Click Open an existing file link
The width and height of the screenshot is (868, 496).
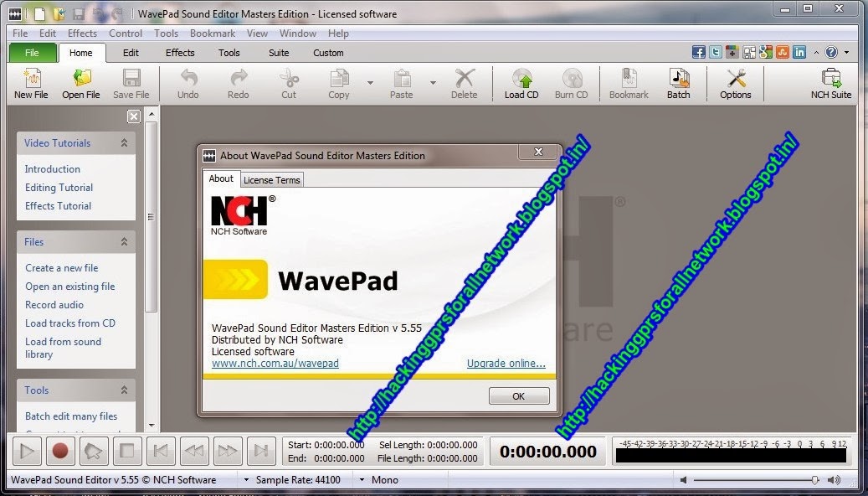pos(69,287)
